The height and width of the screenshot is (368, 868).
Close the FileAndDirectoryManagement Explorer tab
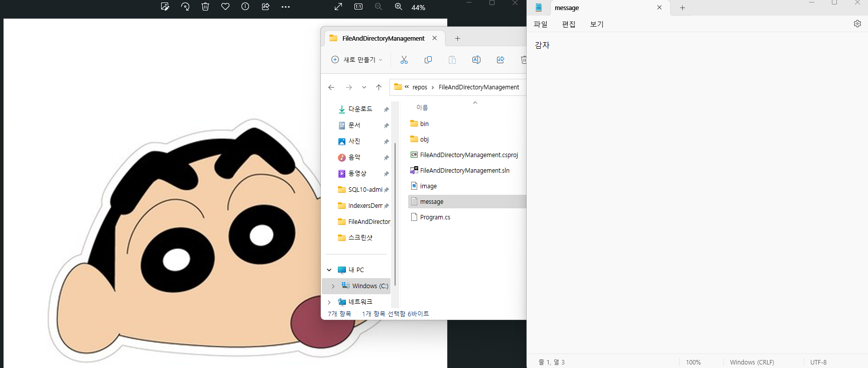[435, 38]
